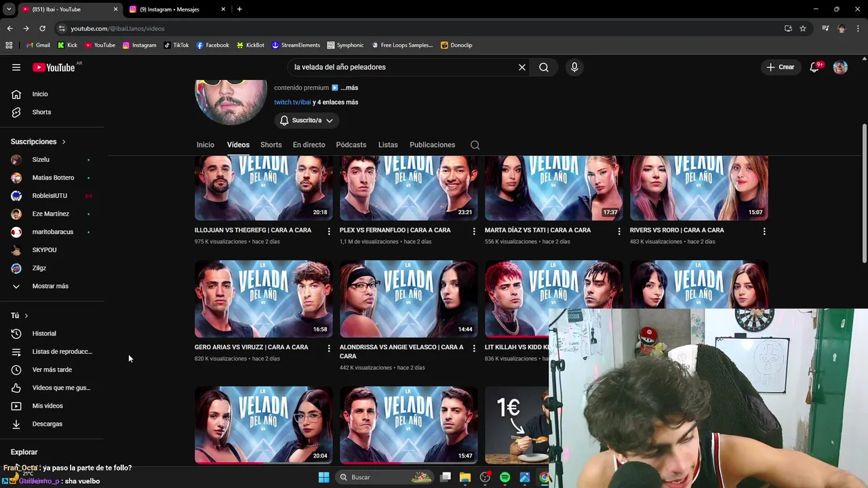This screenshot has height=488, width=868.
Task: Open the notifications bell
Action: coord(814,67)
